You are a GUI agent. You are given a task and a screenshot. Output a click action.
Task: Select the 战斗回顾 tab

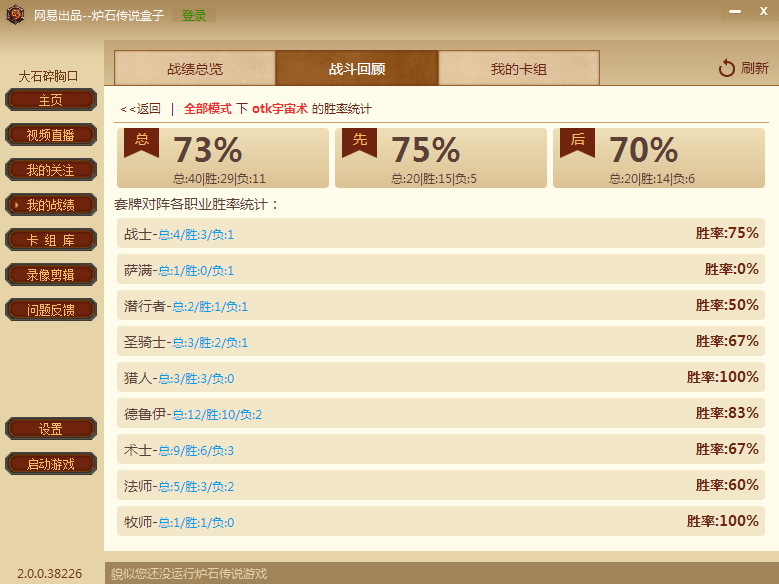point(357,68)
